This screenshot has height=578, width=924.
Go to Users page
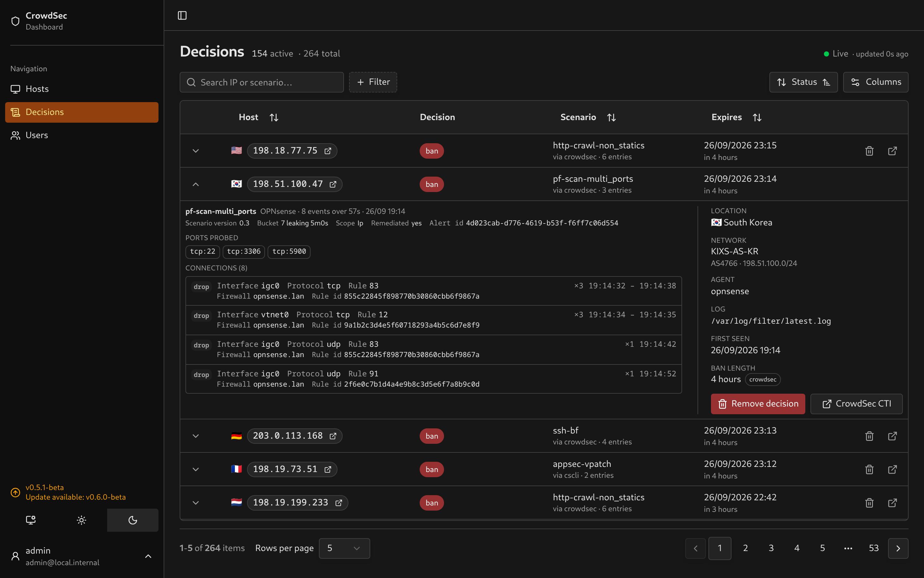[x=82, y=135]
